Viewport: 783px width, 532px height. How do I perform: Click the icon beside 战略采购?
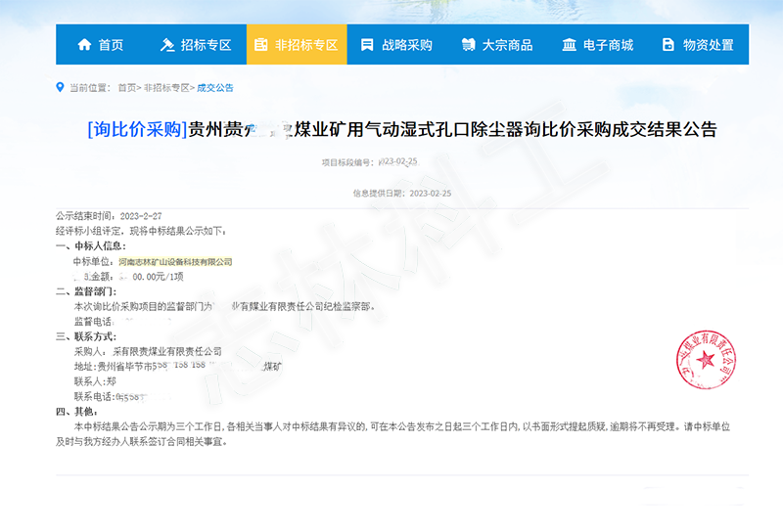(367, 45)
